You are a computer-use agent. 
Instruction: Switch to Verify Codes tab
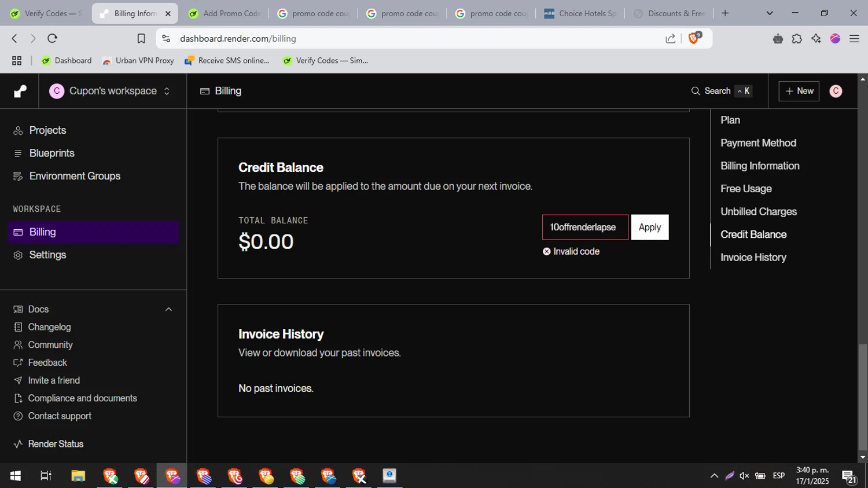pos(46,13)
